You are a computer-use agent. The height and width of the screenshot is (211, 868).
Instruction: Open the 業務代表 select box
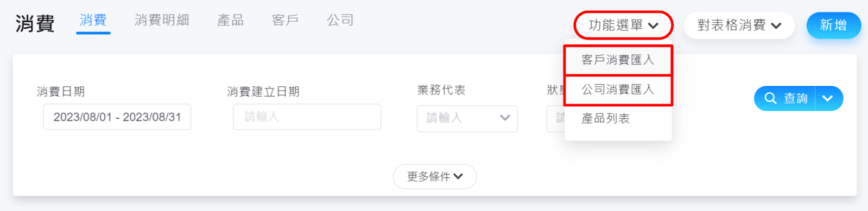click(x=467, y=118)
